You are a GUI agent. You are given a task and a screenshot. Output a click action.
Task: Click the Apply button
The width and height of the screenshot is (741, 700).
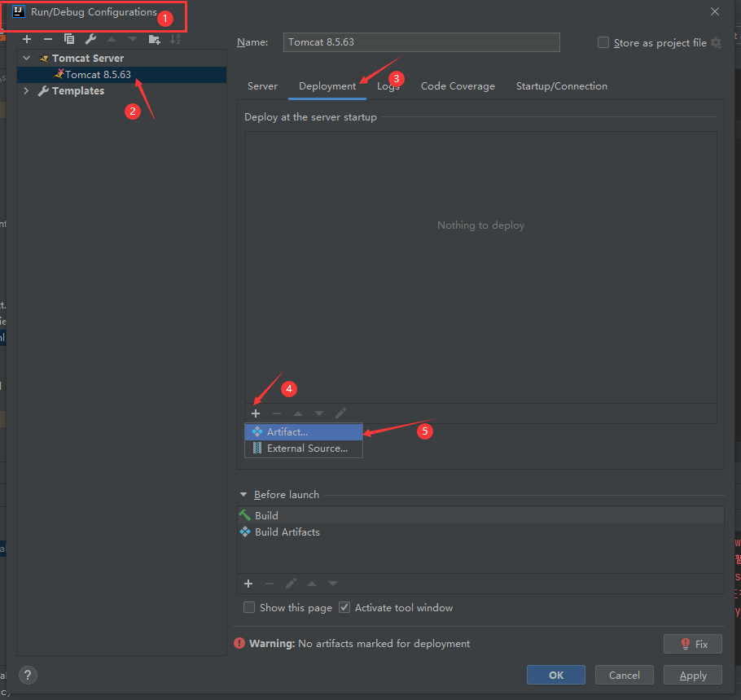[693, 675]
